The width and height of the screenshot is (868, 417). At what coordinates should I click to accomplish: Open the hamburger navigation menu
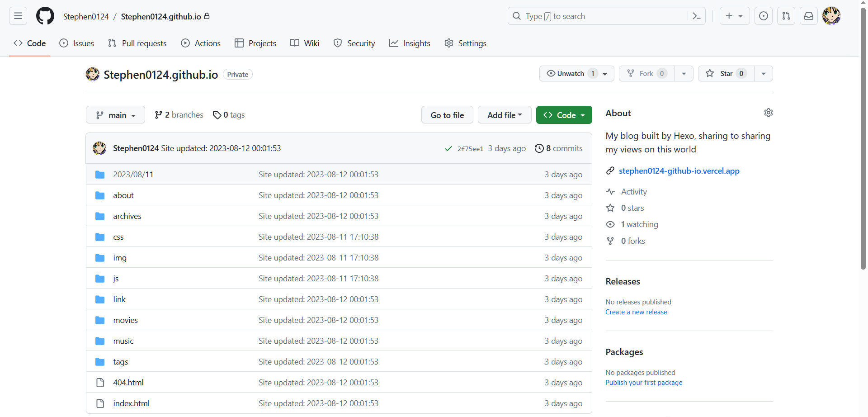point(18,16)
